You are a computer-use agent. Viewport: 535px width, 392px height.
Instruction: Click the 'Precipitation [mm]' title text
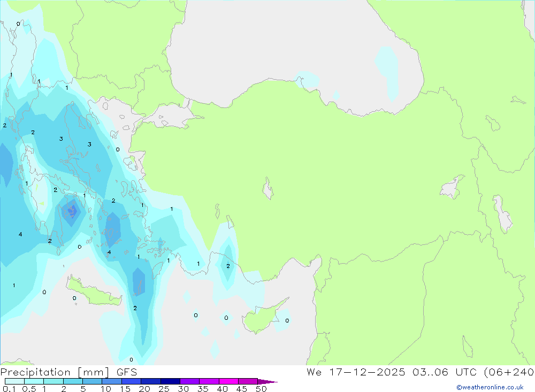[55, 372]
